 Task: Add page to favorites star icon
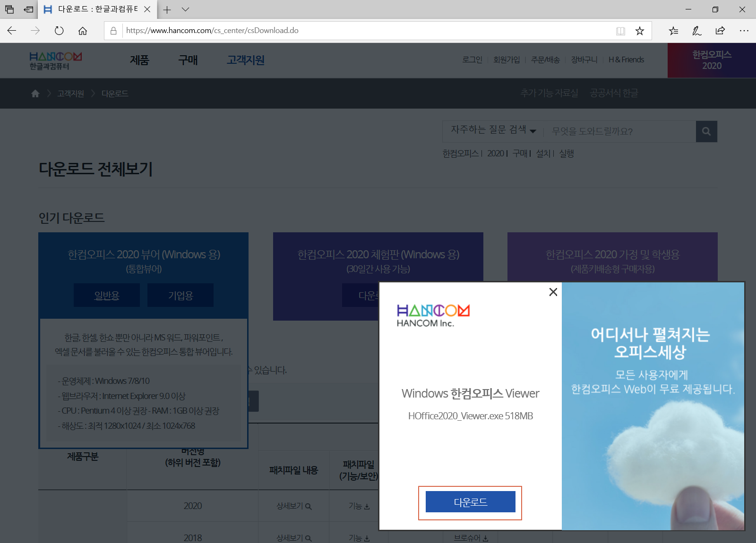640,31
